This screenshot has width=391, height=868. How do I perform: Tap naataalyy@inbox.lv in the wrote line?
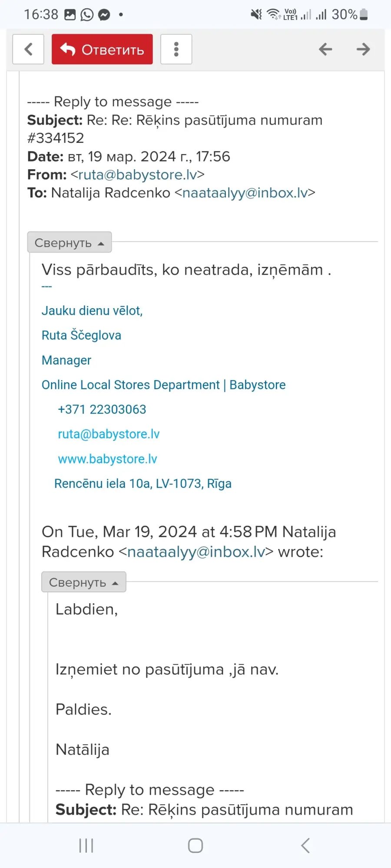(x=196, y=552)
